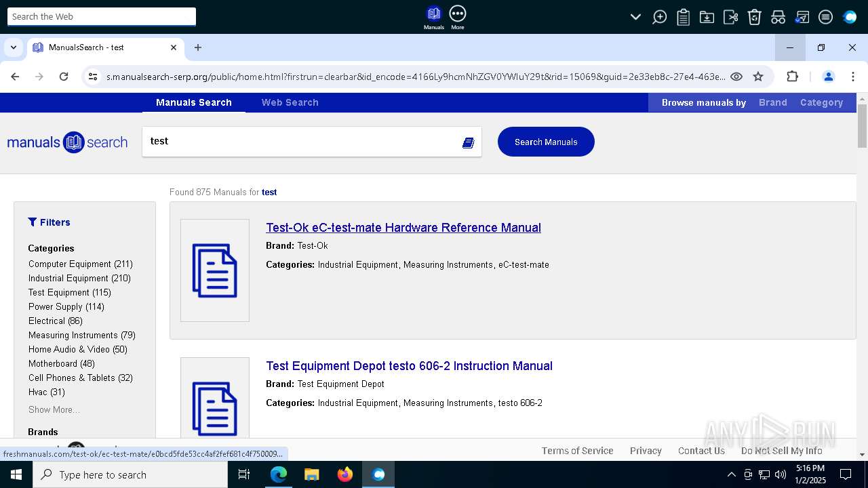Expand the top bar chevron dropdown
This screenshot has width=868, height=488.
pyautogui.click(x=635, y=17)
